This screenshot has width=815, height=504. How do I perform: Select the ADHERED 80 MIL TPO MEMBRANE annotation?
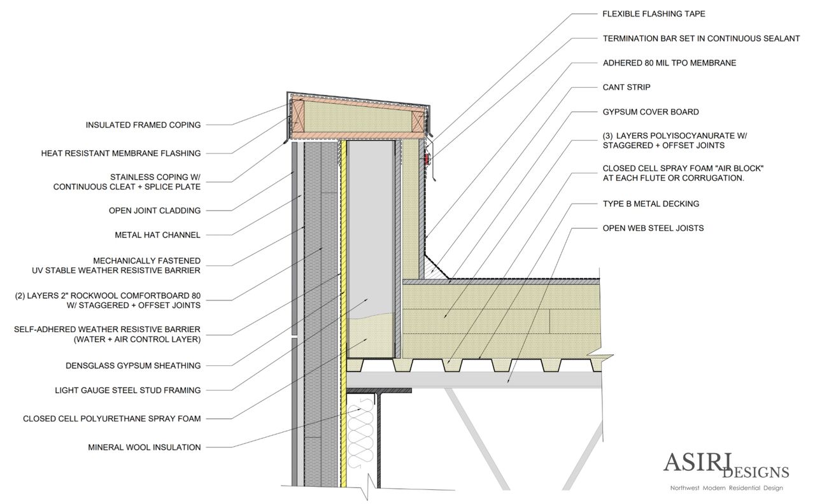[669, 63]
